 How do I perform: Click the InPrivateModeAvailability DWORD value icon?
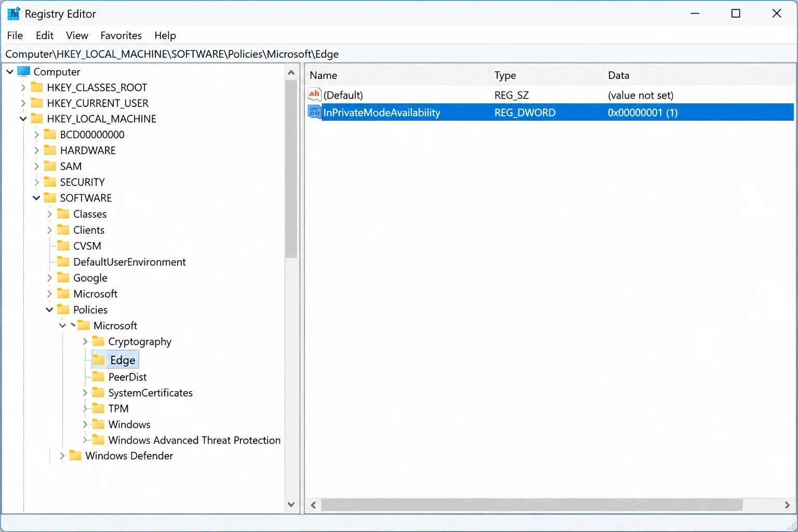point(314,112)
